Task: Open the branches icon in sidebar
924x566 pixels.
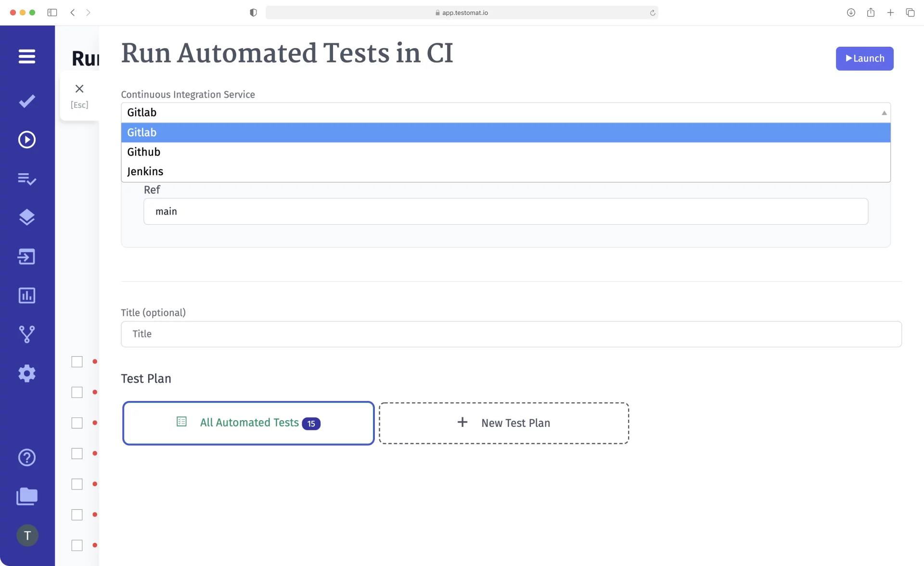Action: [27, 334]
